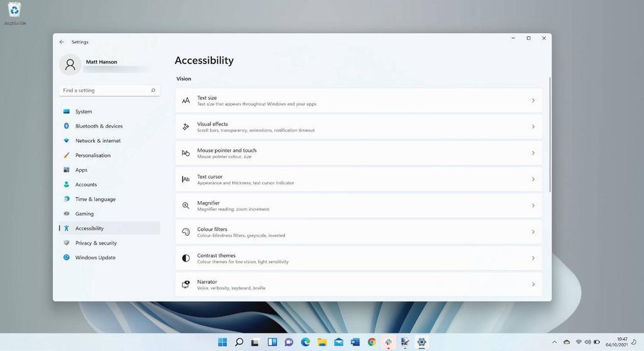The image size is (644, 351).
Task: Click the Gaming controller icon
Action: pos(67,213)
